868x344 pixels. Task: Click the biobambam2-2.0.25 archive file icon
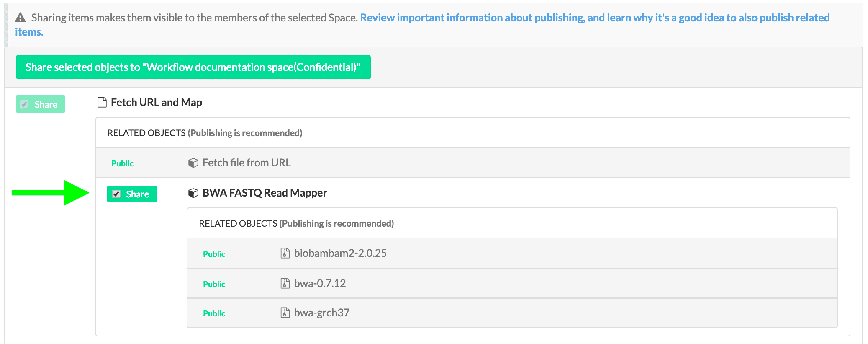[285, 253]
